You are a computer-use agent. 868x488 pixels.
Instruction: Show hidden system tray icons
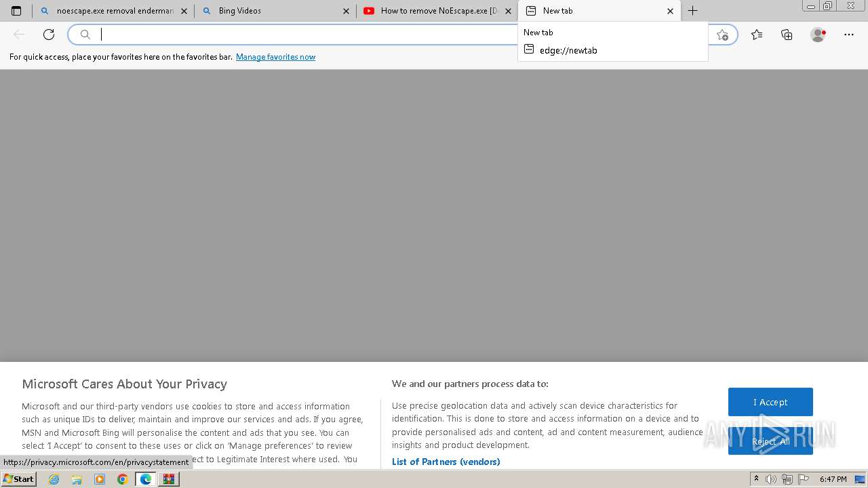pyautogui.click(x=756, y=479)
